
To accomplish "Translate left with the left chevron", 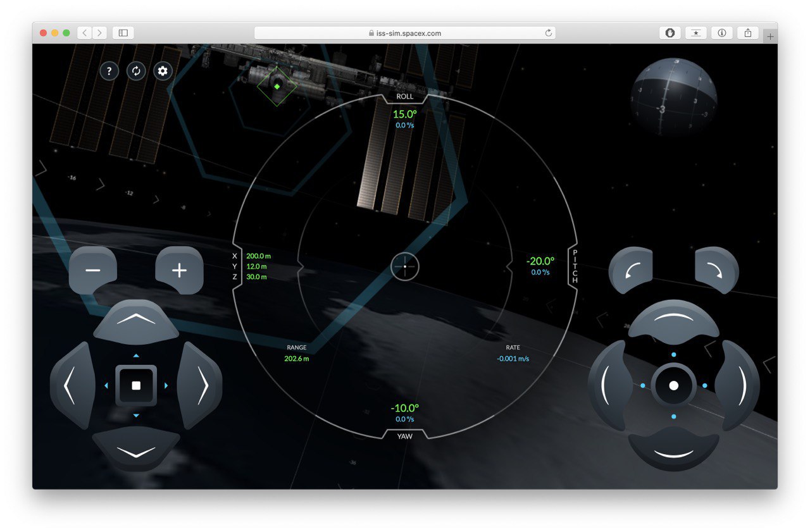I will pos(72,385).
